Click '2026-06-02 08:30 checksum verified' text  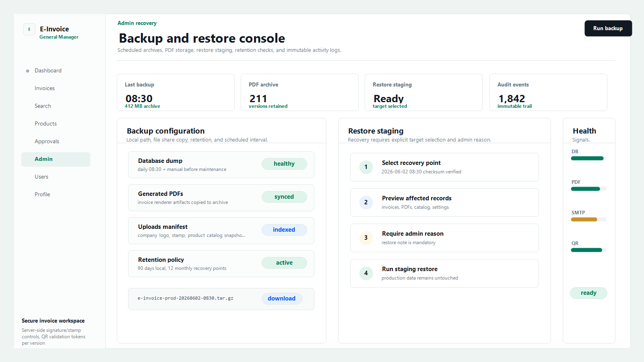421,172
